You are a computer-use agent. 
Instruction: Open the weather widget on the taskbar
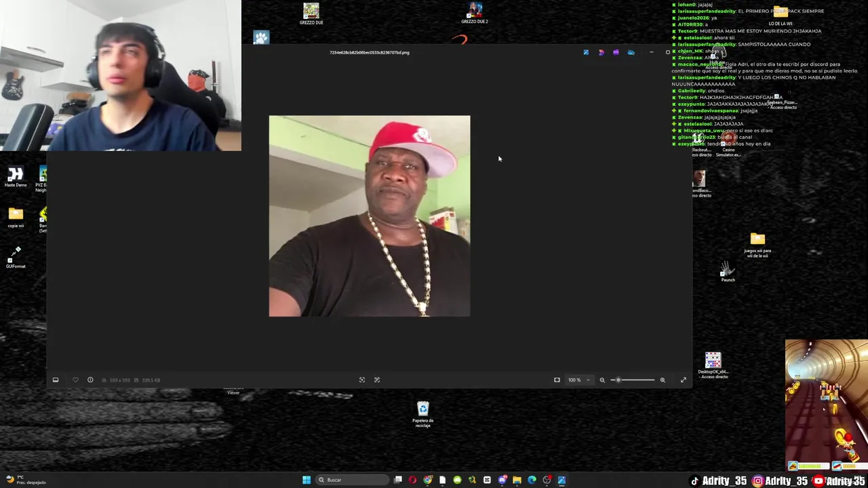(26, 480)
